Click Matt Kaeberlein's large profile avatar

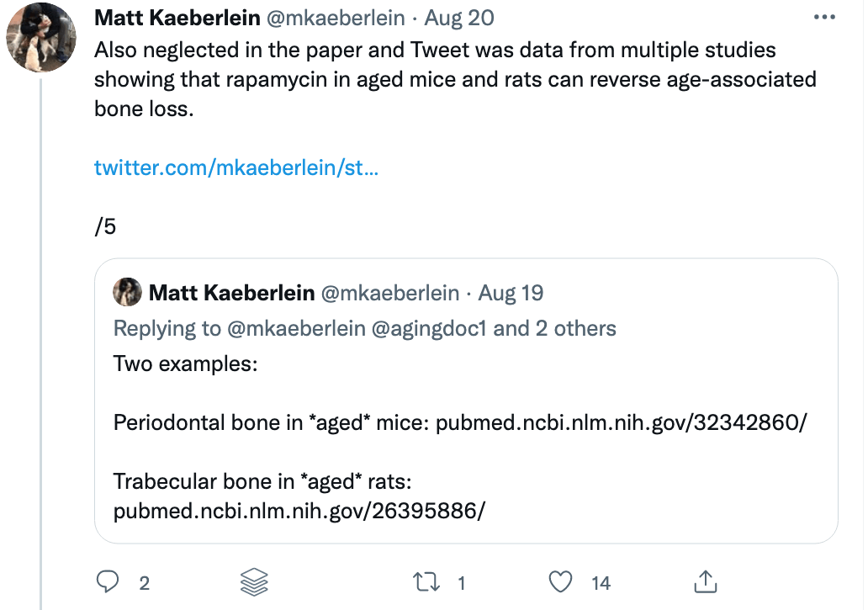pos(39,39)
